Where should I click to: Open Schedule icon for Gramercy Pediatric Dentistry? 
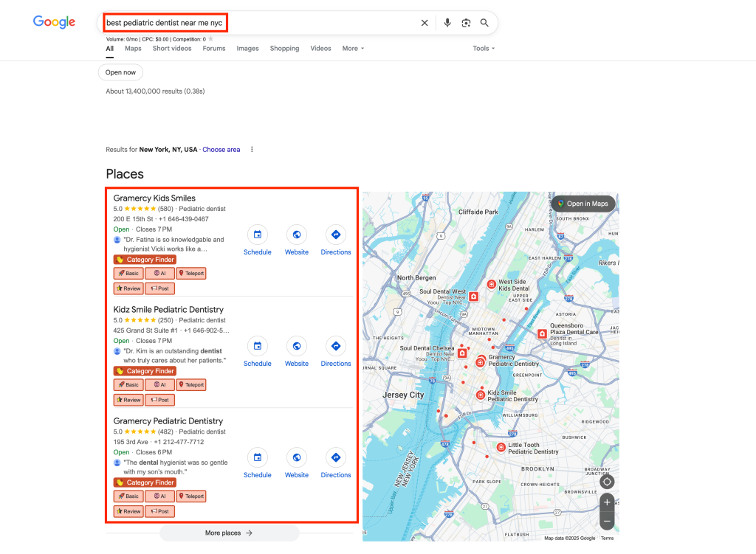pos(258,457)
